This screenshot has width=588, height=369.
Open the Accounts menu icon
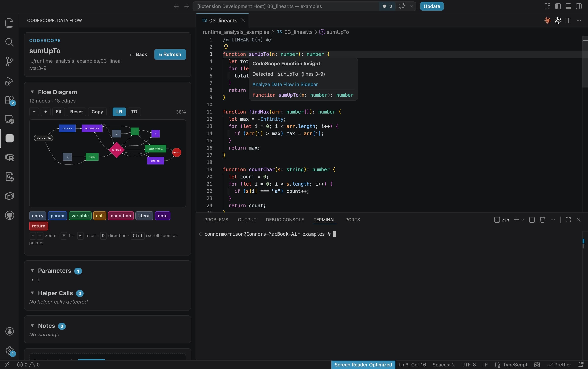tap(10, 331)
